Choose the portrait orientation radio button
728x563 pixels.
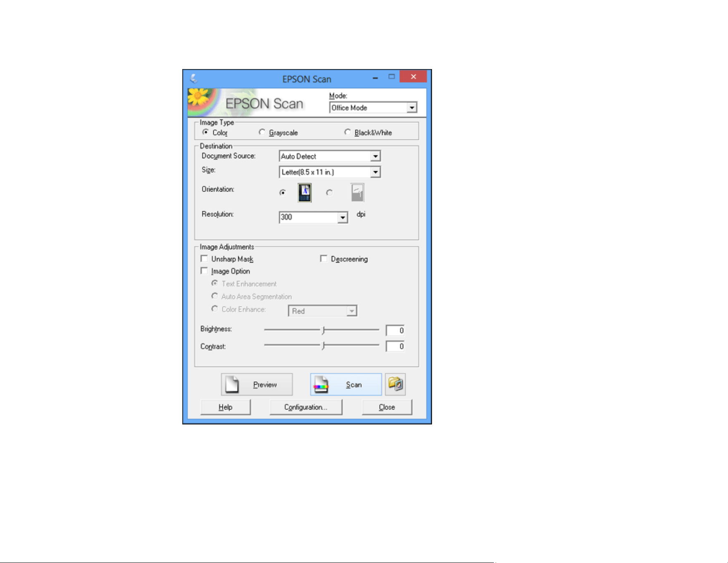tap(283, 192)
